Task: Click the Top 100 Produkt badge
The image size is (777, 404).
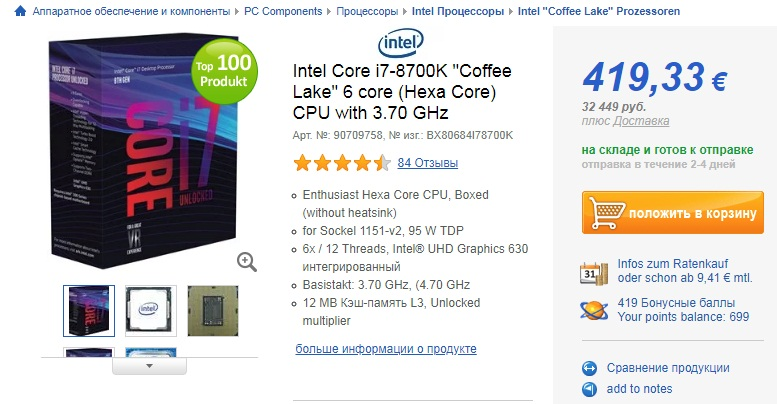Action: click(x=224, y=71)
